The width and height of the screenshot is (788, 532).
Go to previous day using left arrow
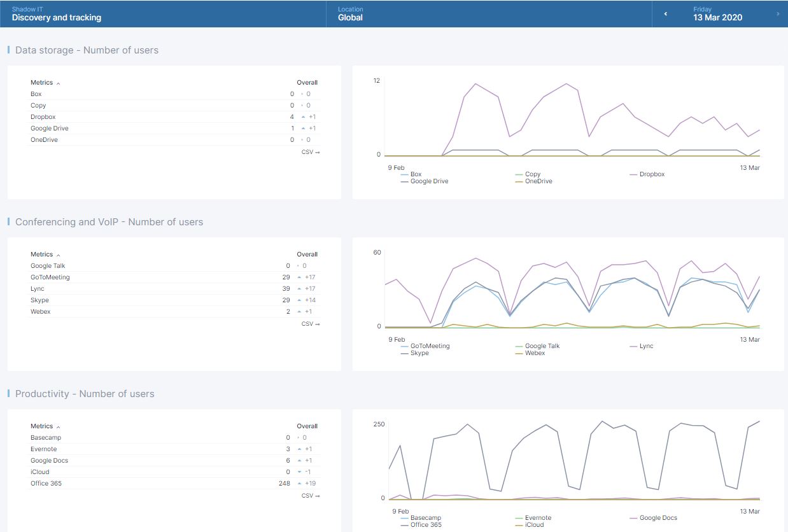point(666,14)
